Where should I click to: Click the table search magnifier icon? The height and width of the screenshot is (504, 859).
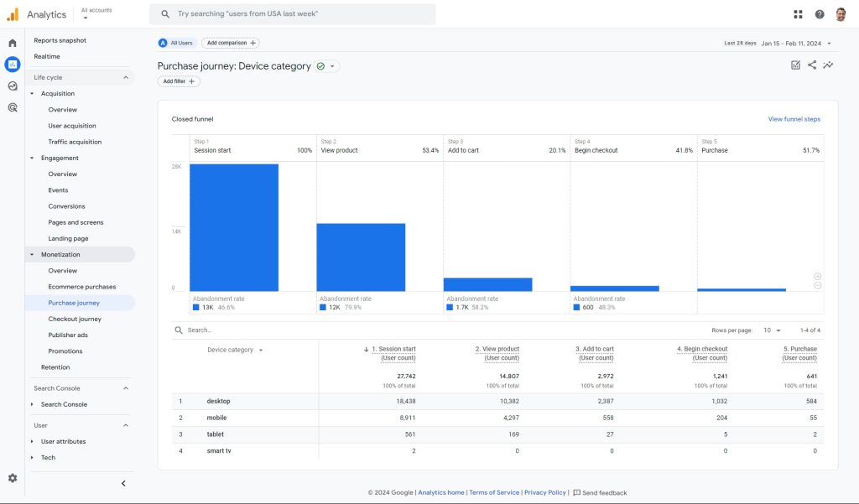click(x=179, y=330)
